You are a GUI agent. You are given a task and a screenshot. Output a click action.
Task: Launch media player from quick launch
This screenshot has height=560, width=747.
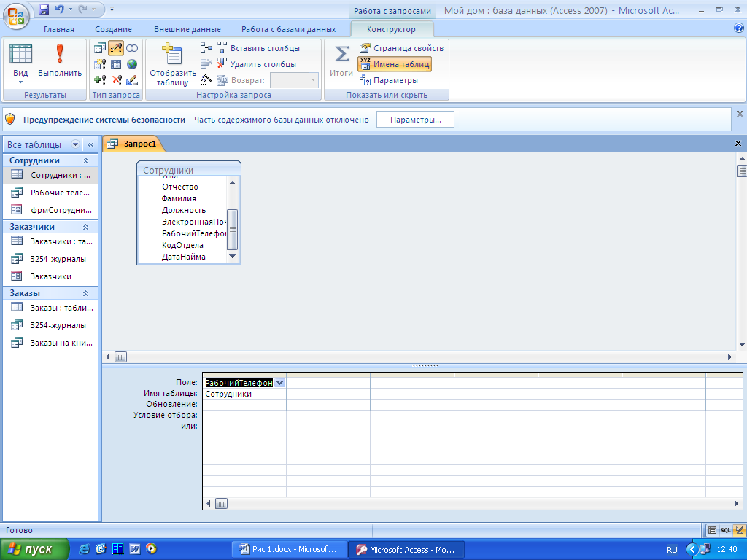pos(152,549)
